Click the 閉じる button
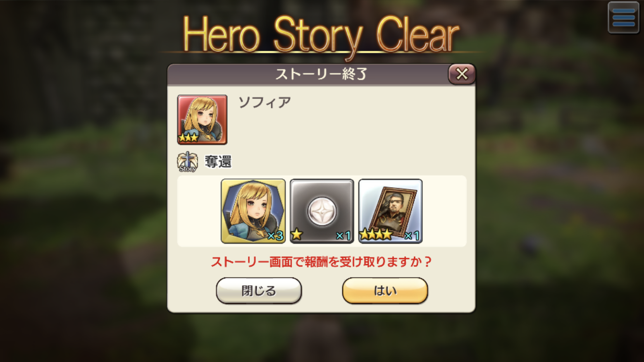This screenshot has height=362, width=644. click(x=259, y=291)
